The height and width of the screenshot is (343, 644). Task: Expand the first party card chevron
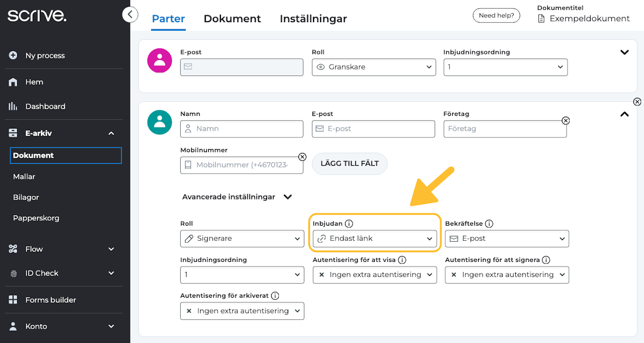pos(624,52)
